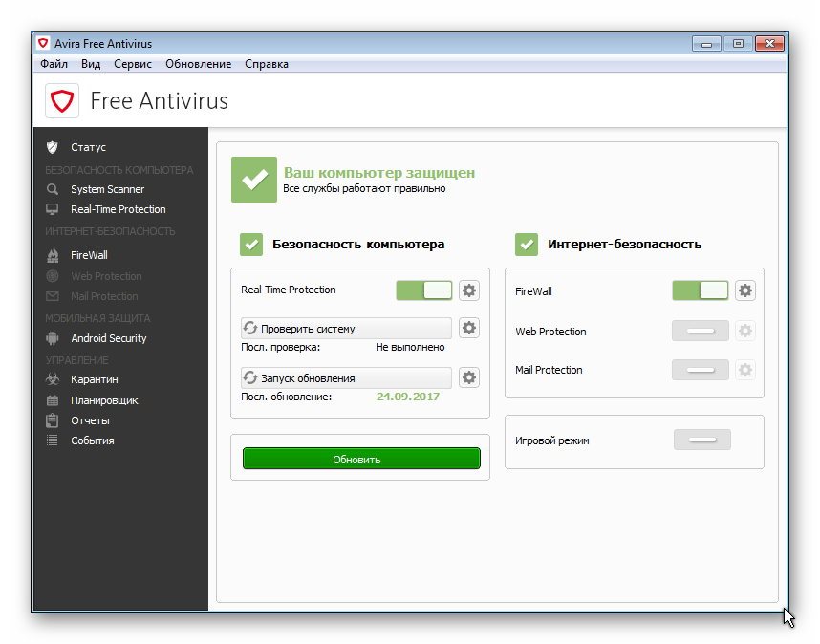
Task: Toggle the FireWall switch off
Action: tap(700, 290)
